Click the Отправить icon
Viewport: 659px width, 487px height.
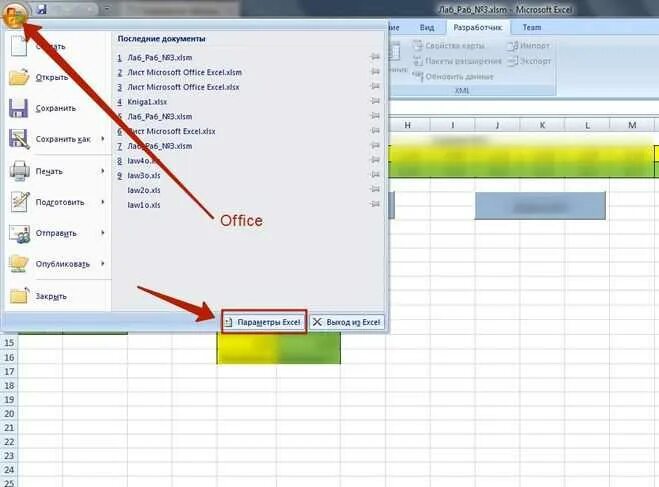click(19, 233)
